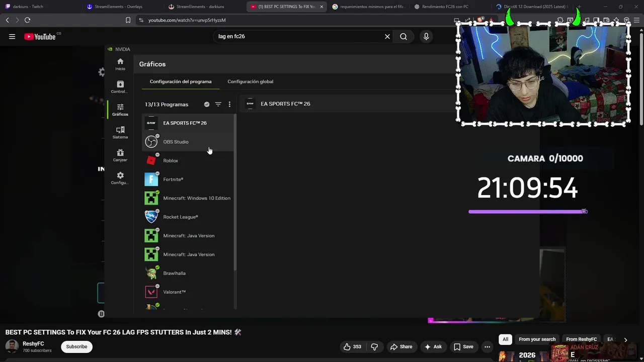
Task: Open browser main menu hamburger icon
Action: (636, 20)
